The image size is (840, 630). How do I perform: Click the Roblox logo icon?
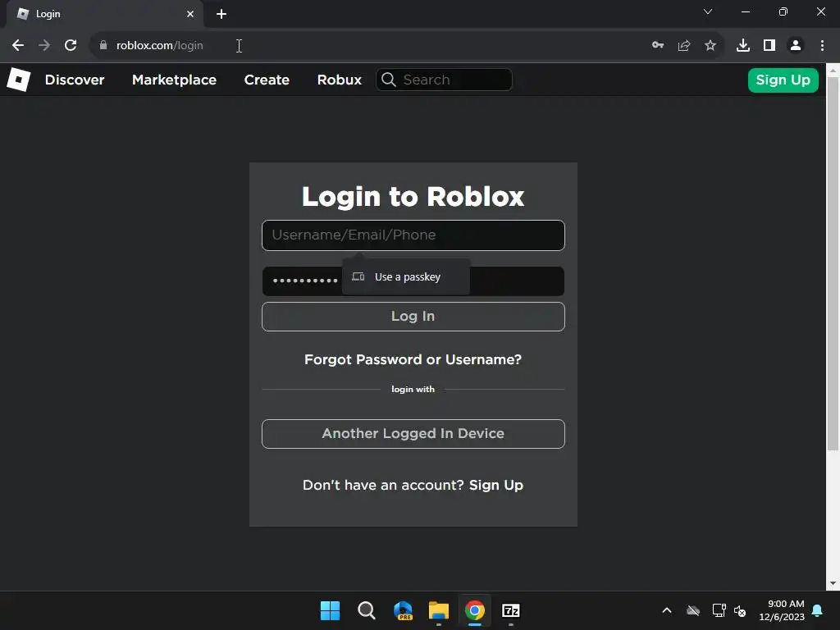coord(18,80)
